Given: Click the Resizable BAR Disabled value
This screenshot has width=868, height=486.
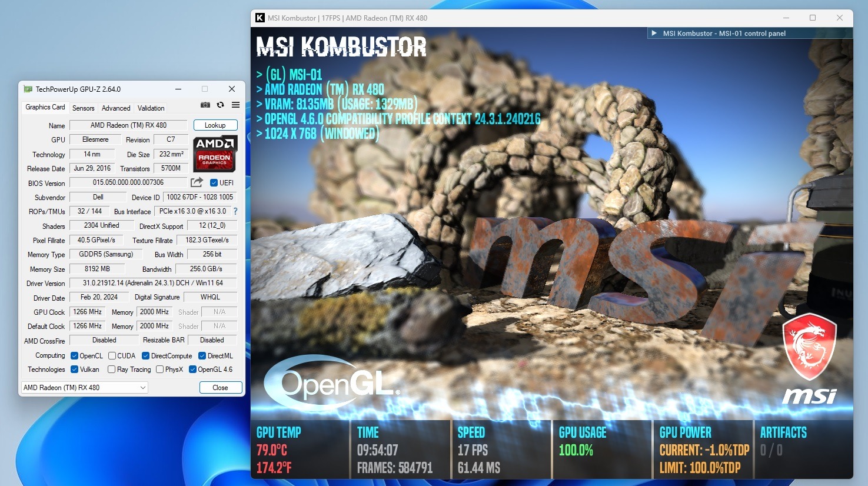Looking at the screenshot, I should (212, 340).
